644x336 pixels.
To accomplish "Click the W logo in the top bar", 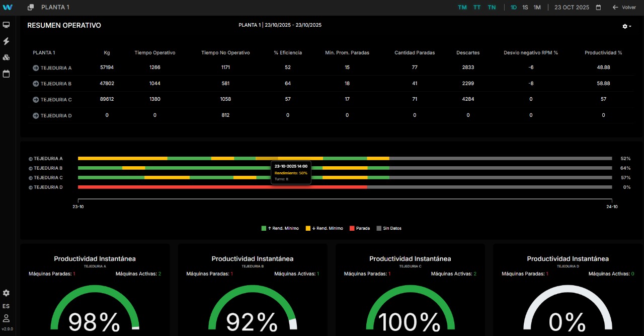I will point(8,7).
